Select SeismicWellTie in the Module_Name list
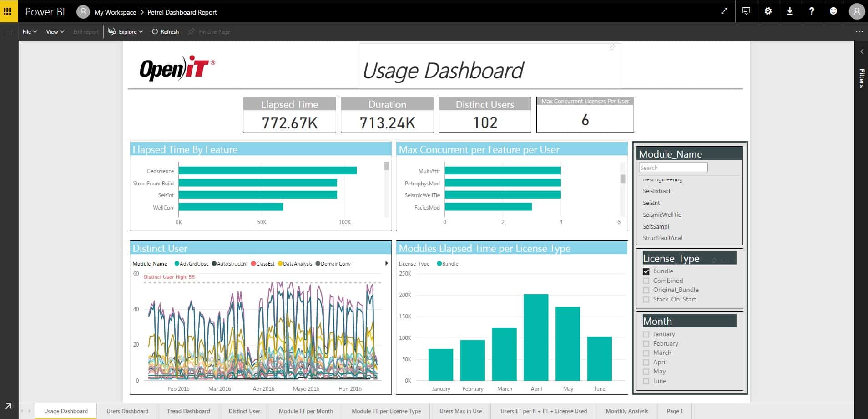The width and height of the screenshot is (868, 419). pos(662,215)
